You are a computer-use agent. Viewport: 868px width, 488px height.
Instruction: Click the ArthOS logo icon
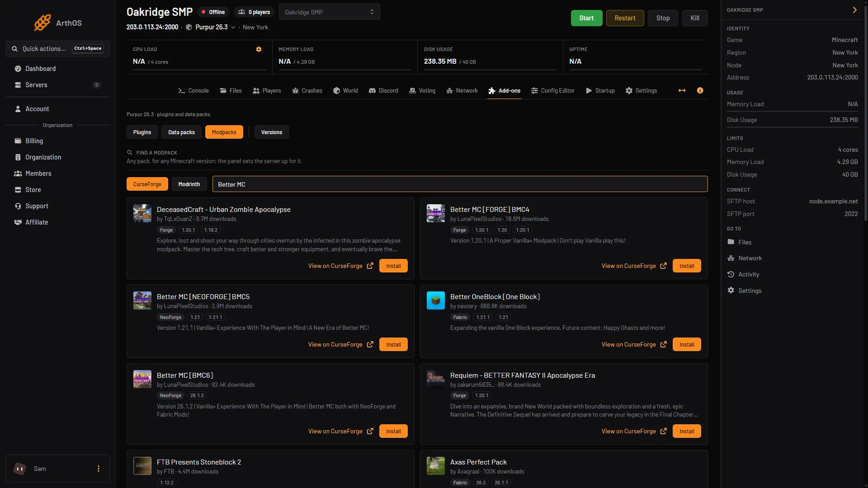[42, 23]
